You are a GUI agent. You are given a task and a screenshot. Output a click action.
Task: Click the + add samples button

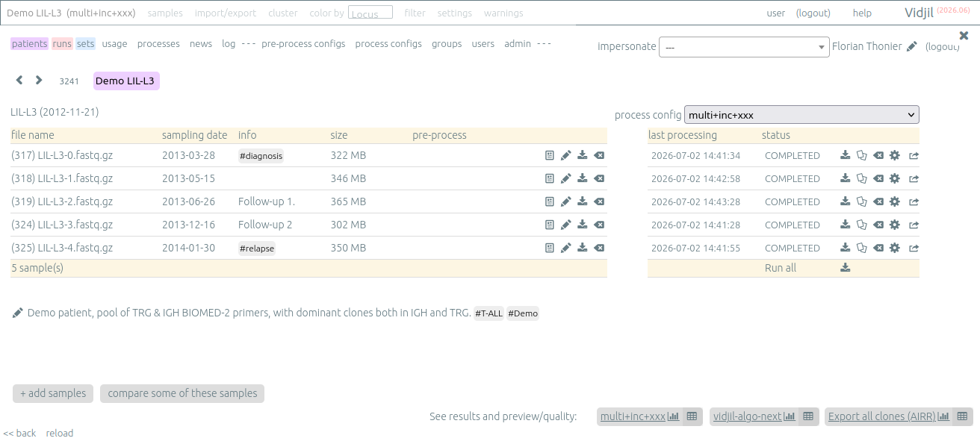(53, 393)
